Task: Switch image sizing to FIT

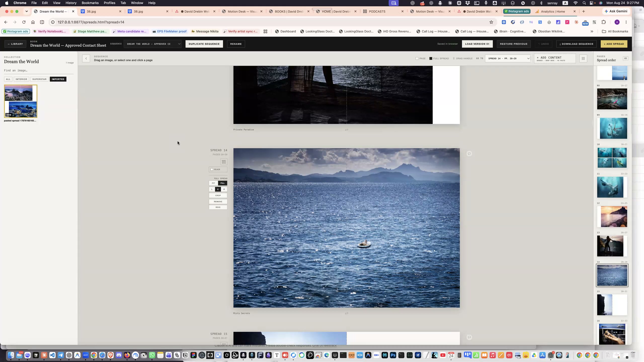Action: 213,183
